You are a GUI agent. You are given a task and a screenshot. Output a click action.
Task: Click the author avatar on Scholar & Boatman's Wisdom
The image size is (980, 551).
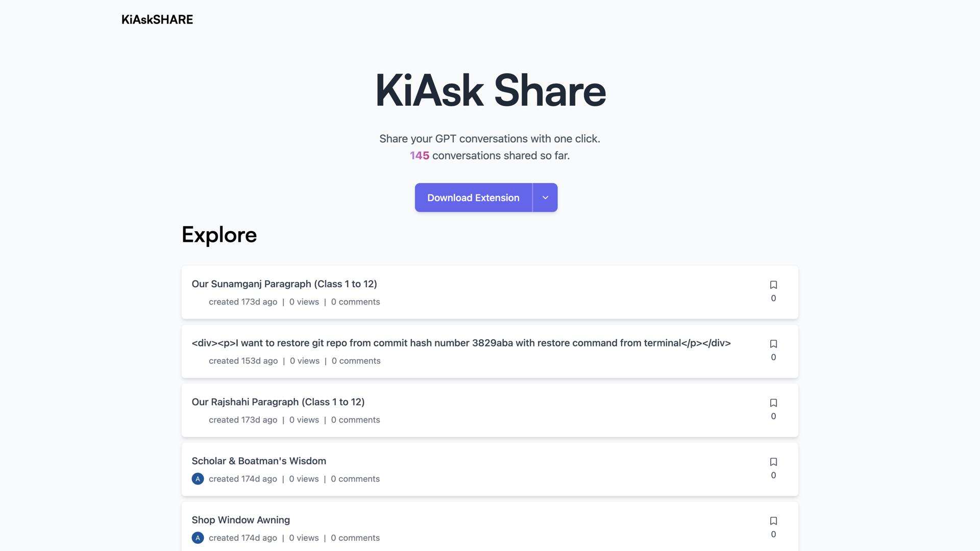198,479
